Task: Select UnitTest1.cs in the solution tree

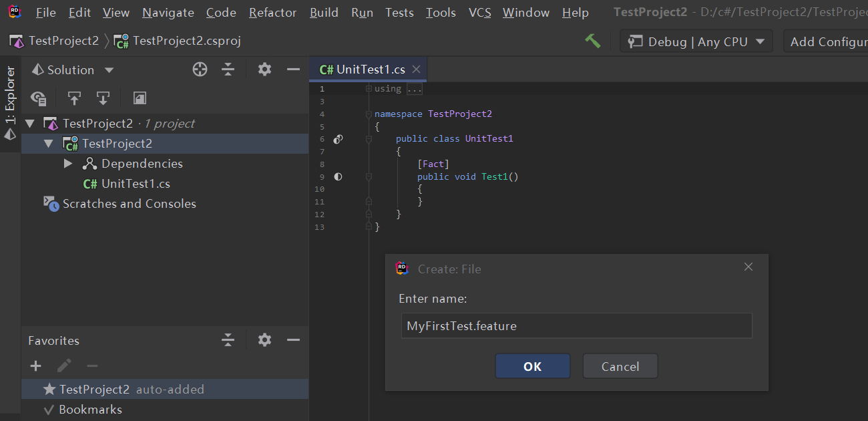Action: tap(165, 184)
